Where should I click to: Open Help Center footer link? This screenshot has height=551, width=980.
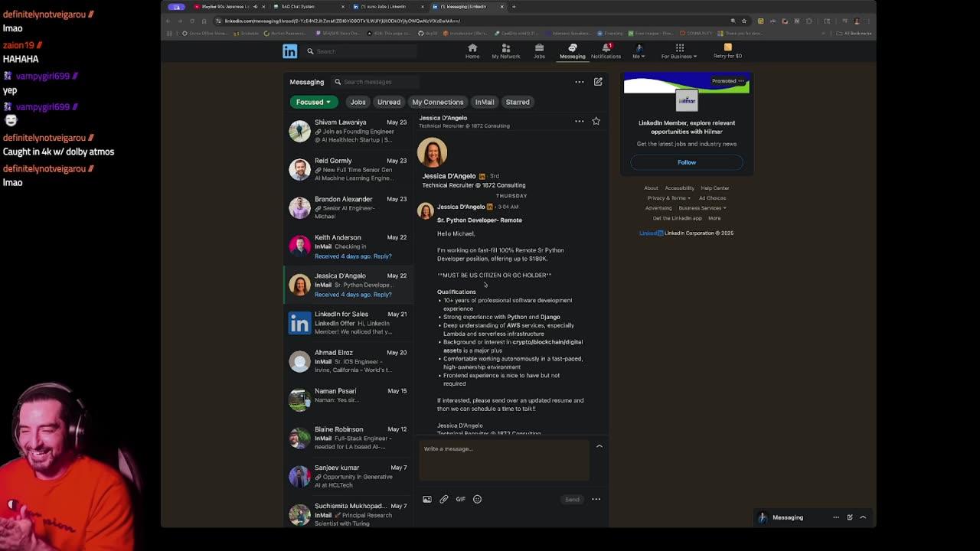point(715,188)
